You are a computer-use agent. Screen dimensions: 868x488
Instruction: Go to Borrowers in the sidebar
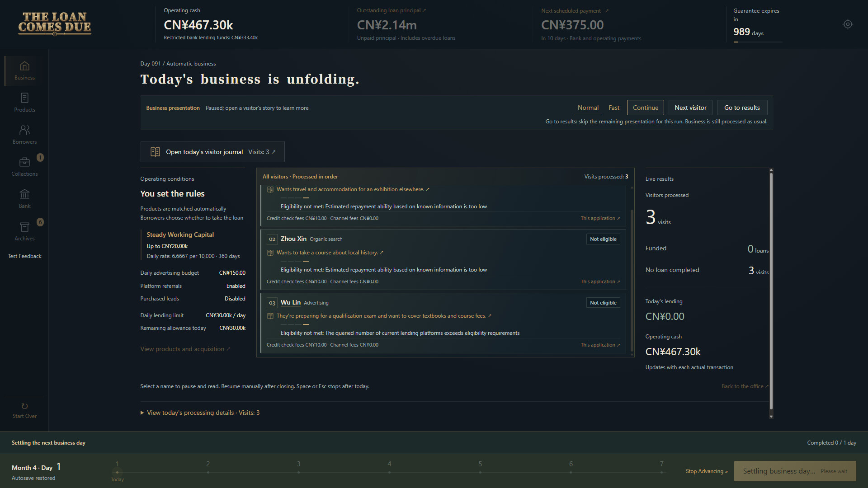click(24, 135)
